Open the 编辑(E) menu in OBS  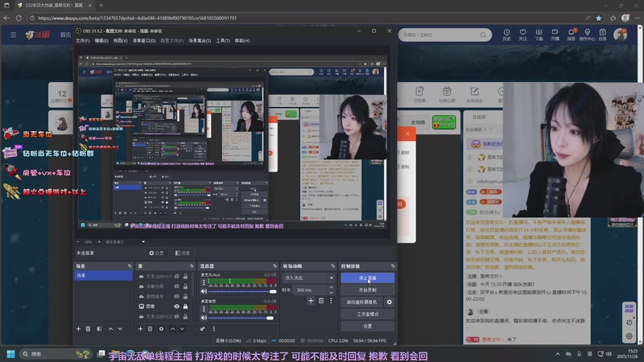[x=101, y=41]
